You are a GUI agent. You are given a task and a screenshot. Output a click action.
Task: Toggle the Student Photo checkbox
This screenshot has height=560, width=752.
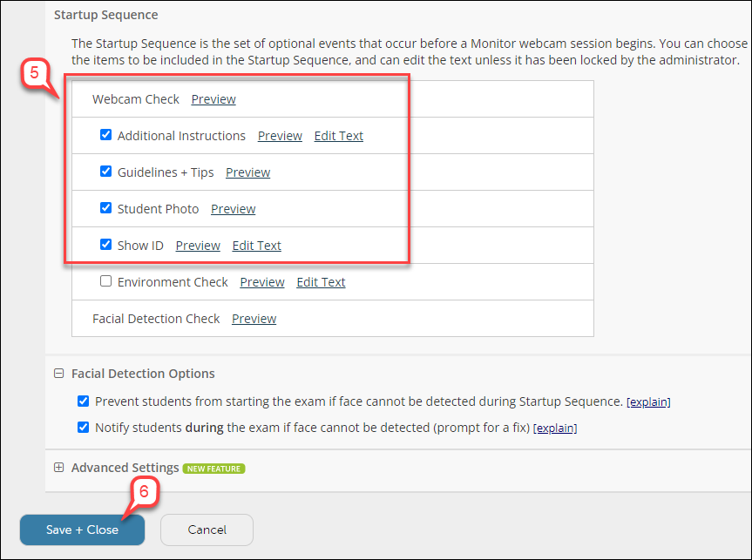coord(106,207)
